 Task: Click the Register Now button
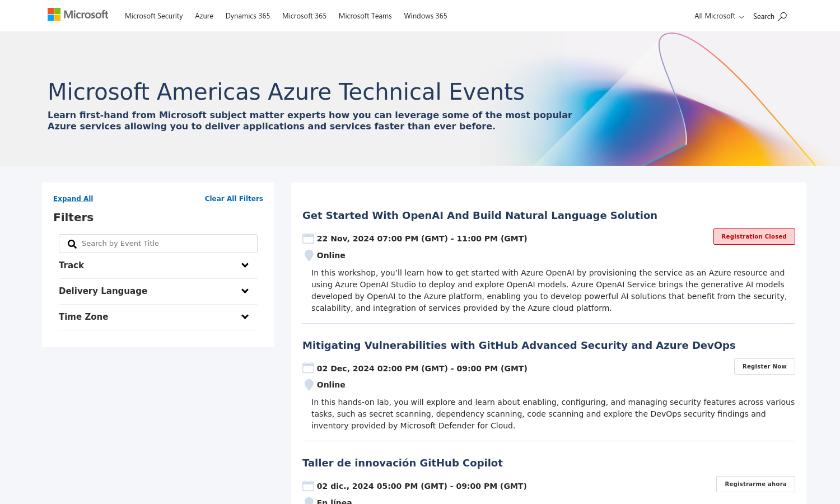point(764,366)
